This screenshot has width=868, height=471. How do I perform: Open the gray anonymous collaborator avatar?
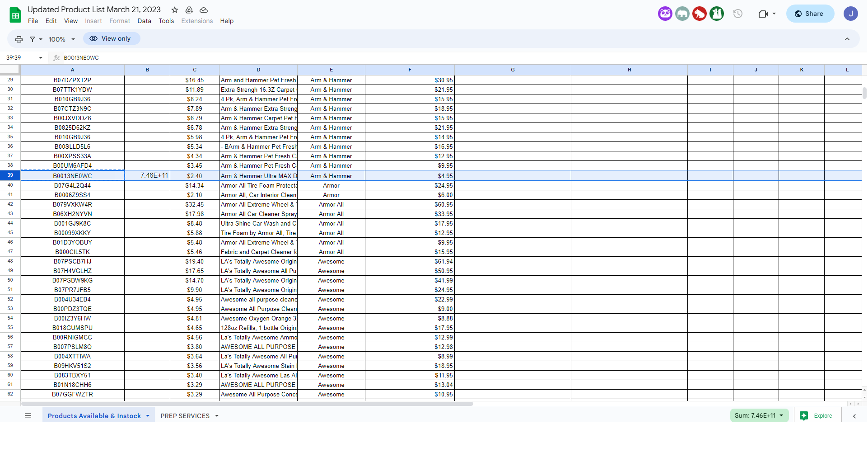pyautogui.click(x=682, y=14)
